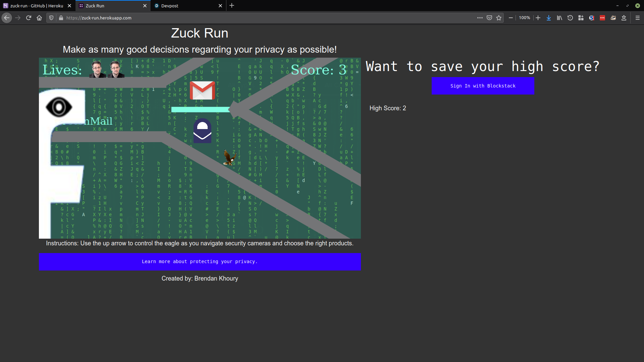
Task: Click the shield tracking protection icon
Action: 51,18
